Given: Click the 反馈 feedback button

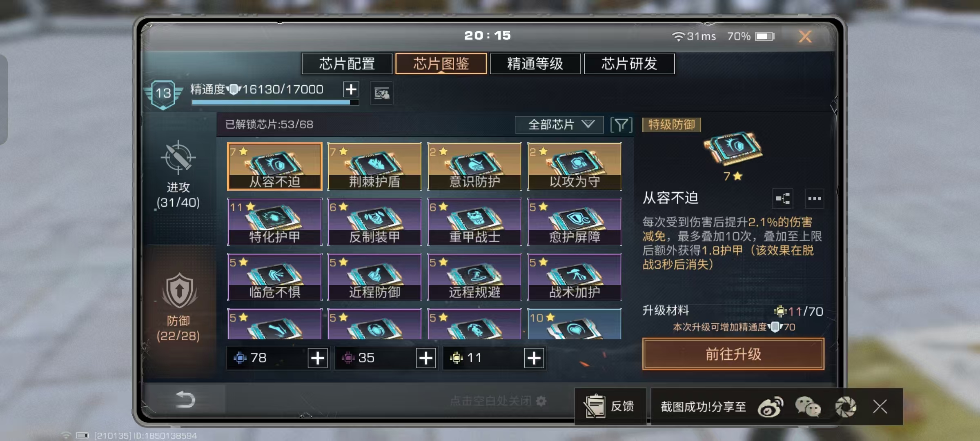Looking at the screenshot, I should coord(610,406).
